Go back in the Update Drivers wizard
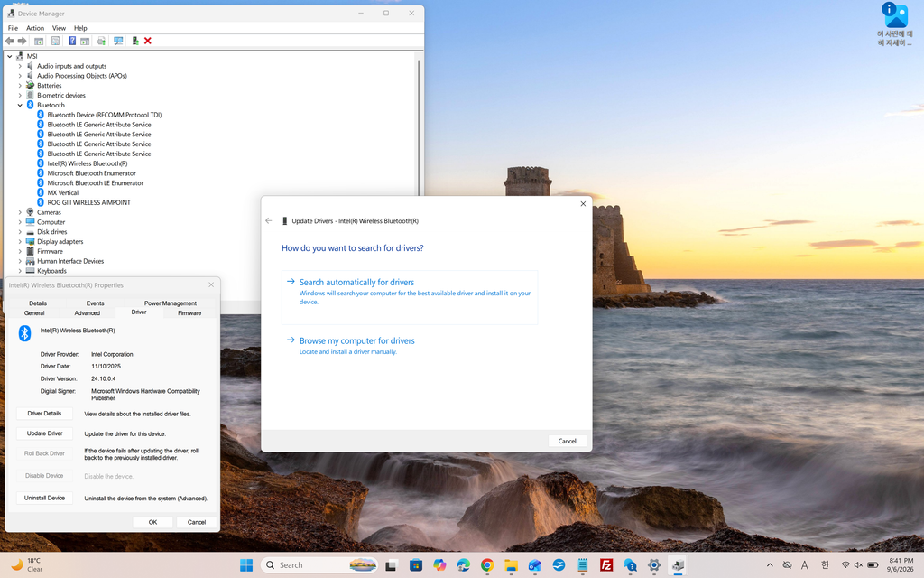 point(269,220)
